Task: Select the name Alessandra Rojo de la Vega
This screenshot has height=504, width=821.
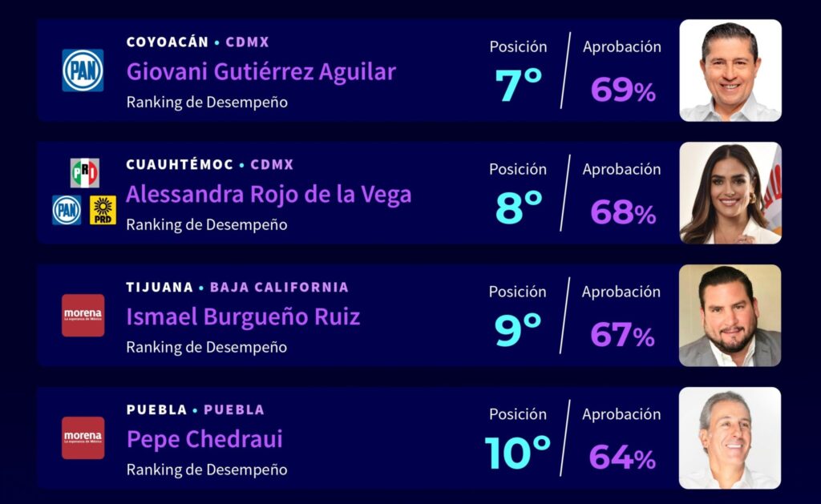Action: tap(269, 195)
